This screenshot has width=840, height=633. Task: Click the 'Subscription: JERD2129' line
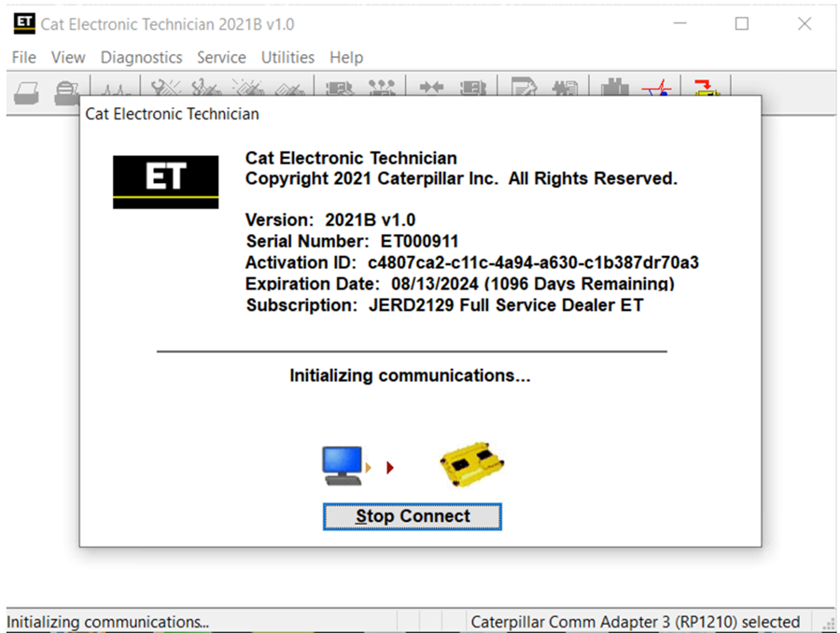(x=444, y=305)
